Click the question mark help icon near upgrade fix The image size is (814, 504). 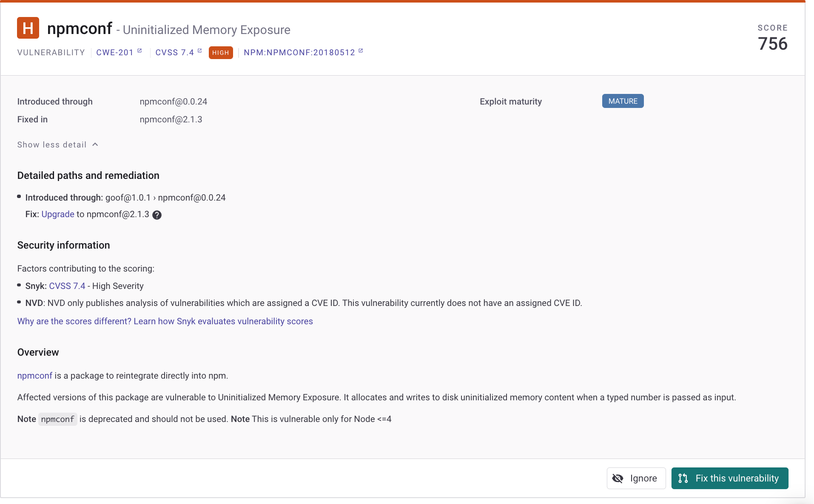tap(157, 215)
